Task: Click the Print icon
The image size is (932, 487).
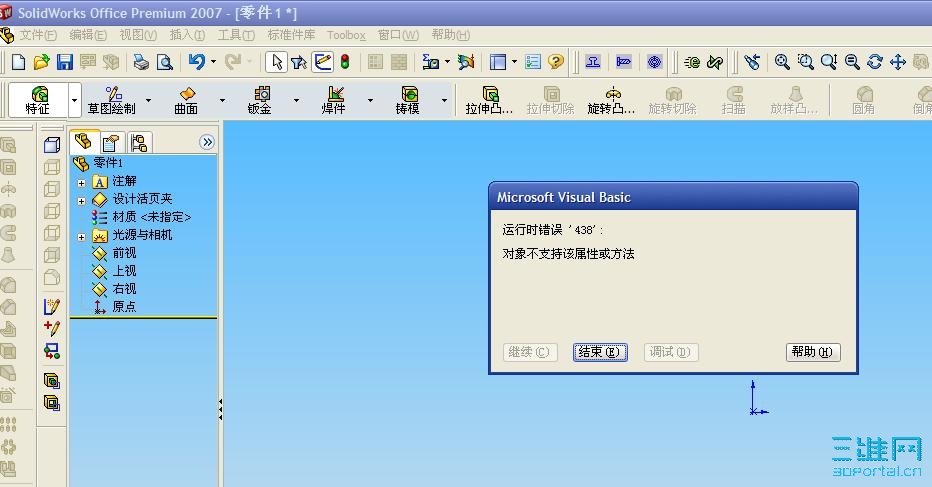Action: (141, 62)
